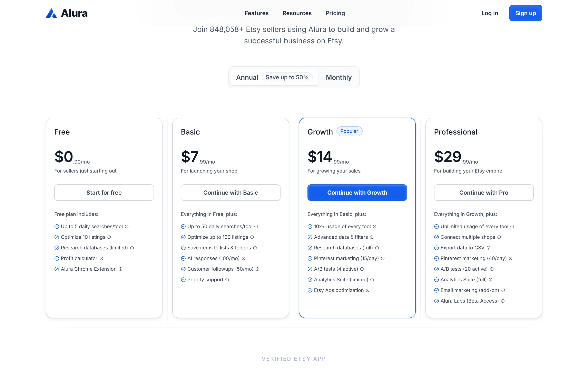Info icon beside Save items to lists & folders
This screenshot has width=588, height=368.
coord(255,248)
